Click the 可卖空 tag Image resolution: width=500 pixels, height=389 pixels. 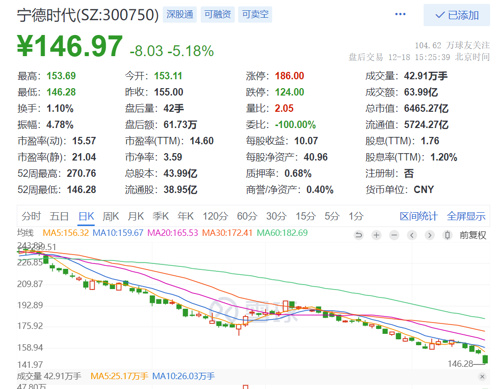[x=255, y=14]
